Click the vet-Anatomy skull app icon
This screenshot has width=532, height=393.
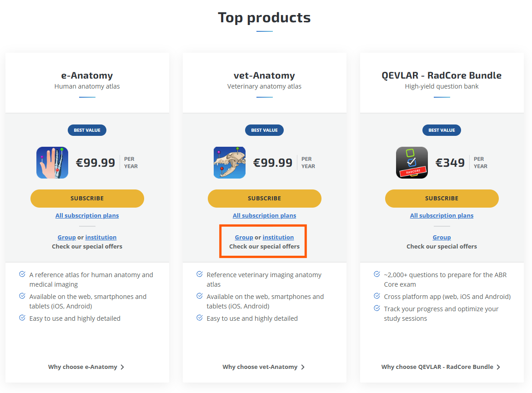point(229,162)
